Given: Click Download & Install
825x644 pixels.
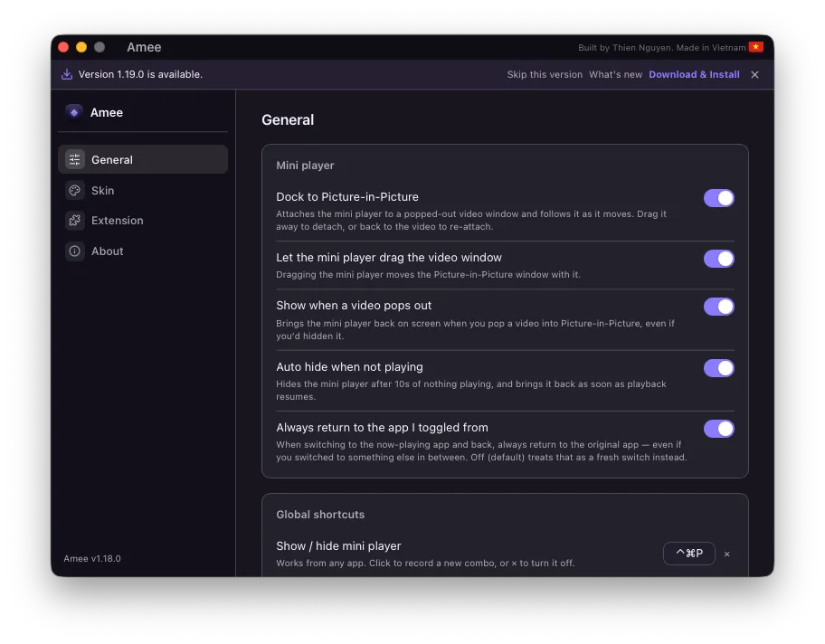Looking at the screenshot, I should tap(694, 75).
